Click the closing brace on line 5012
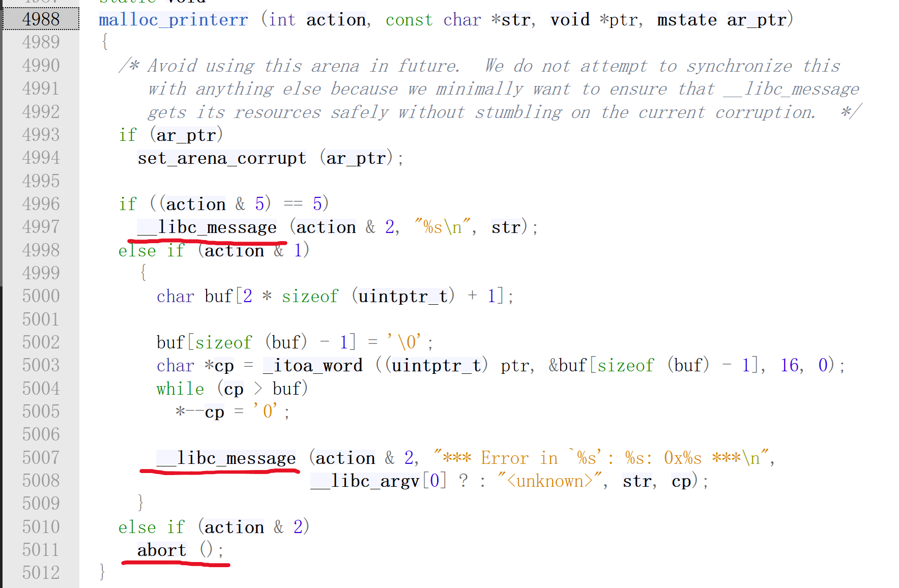 pos(102,573)
